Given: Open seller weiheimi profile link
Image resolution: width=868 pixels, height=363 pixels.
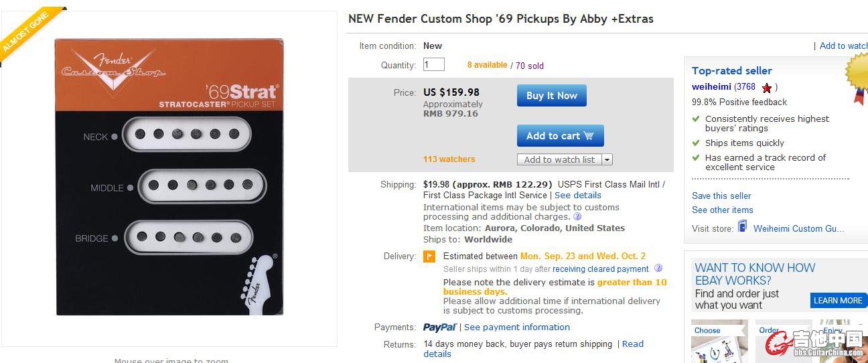Looking at the screenshot, I should [711, 87].
